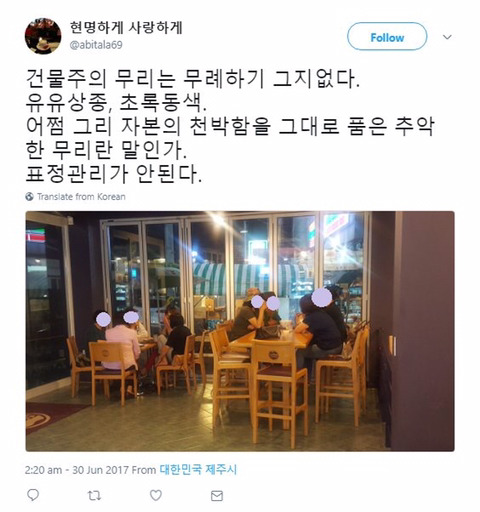Screen dimensions: 480x512
Task: Like the tweet with the heart icon
Action: point(156,495)
